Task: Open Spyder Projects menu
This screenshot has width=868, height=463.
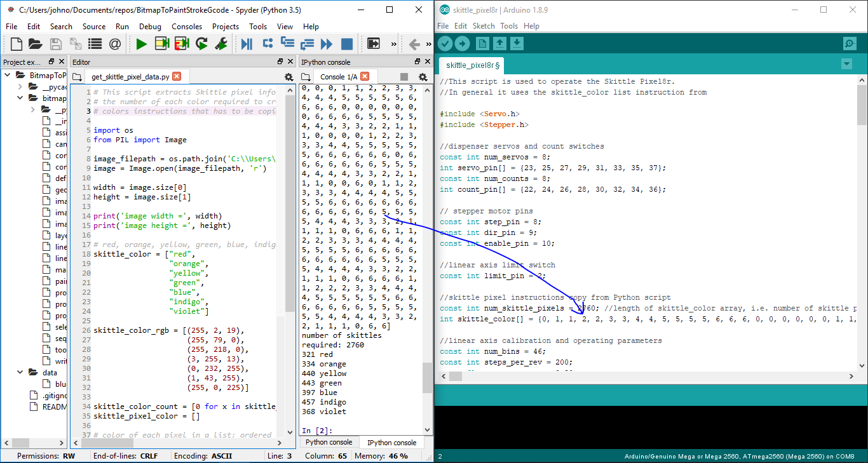Action: [x=226, y=26]
